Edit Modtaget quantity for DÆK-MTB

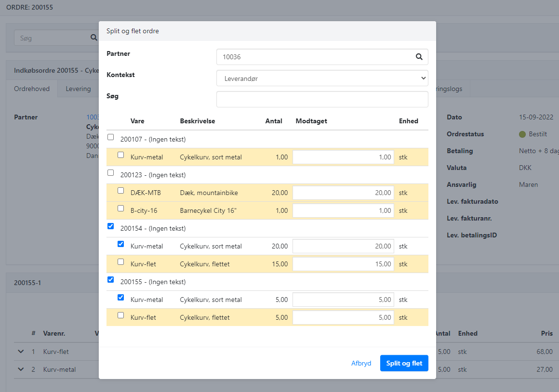tap(343, 193)
